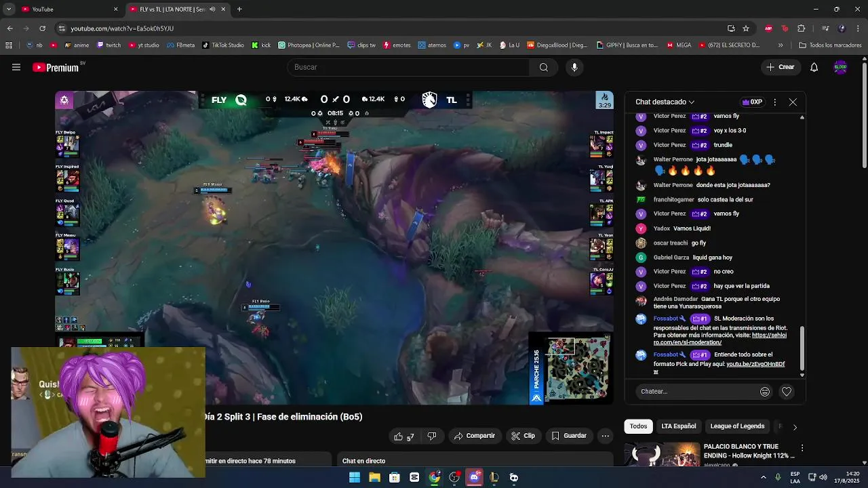This screenshot has height=488, width=868.
Task: Click the Compartir share button
Action: pos(475,436)
